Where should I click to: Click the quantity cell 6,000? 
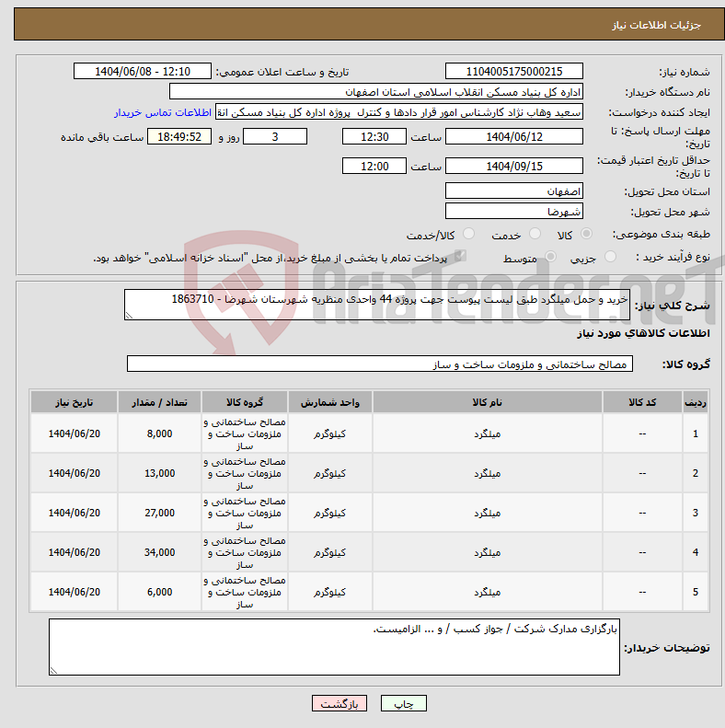tap(160, 592)
